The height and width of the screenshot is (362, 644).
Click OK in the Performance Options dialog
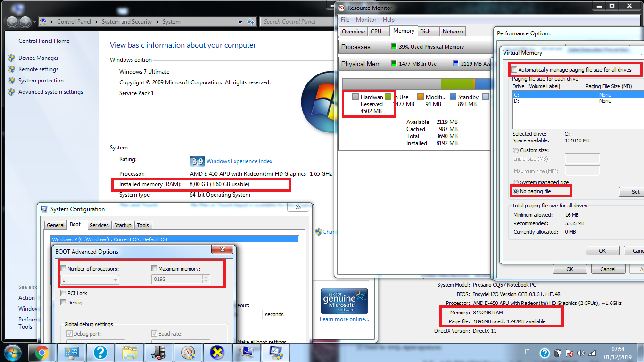click(570, 269)
